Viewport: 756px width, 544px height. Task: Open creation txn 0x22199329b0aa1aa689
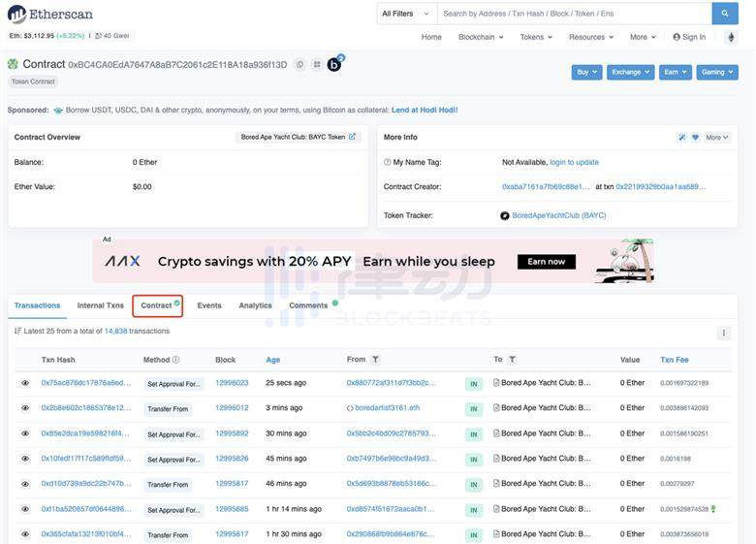point(661,186)
